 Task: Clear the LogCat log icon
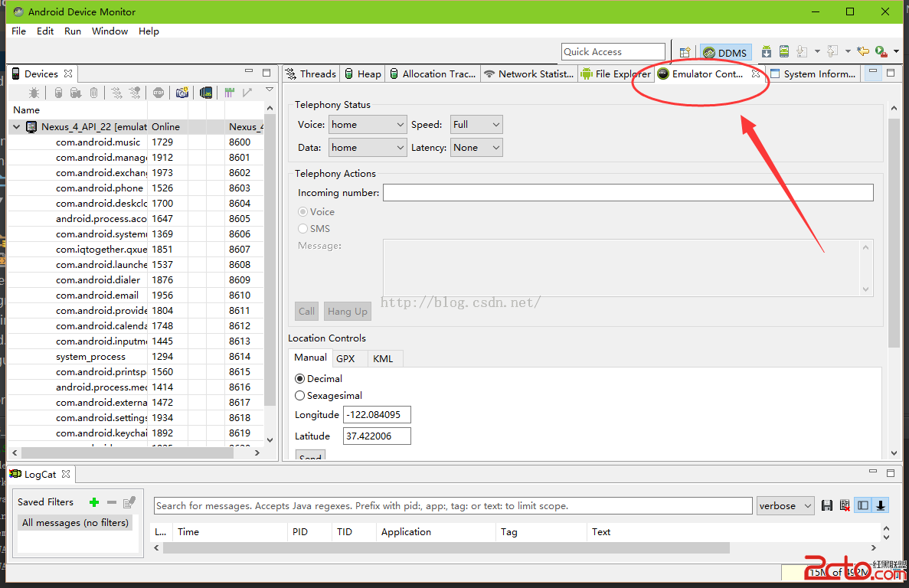[845, 506]
